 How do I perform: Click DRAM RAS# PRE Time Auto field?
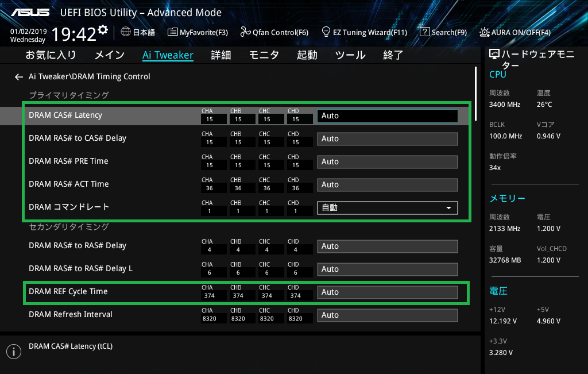(x=388, y=161)
